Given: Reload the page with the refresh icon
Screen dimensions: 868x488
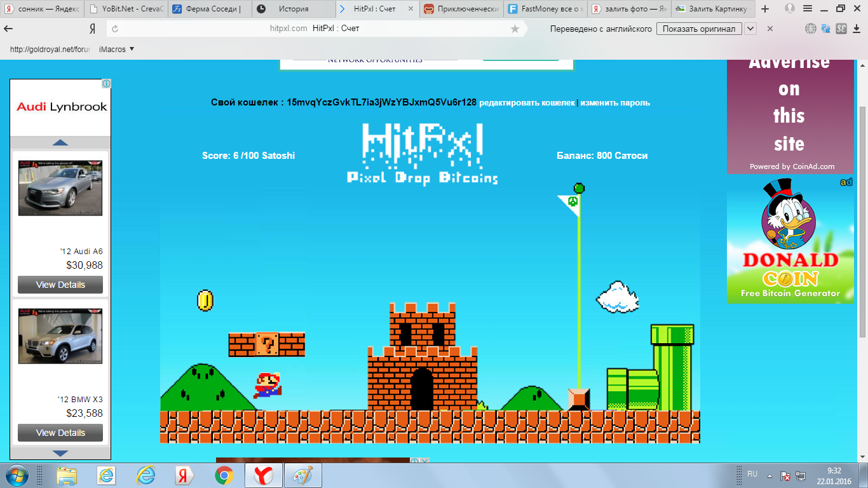Looking at the screenshot, I should click(115, 29).
